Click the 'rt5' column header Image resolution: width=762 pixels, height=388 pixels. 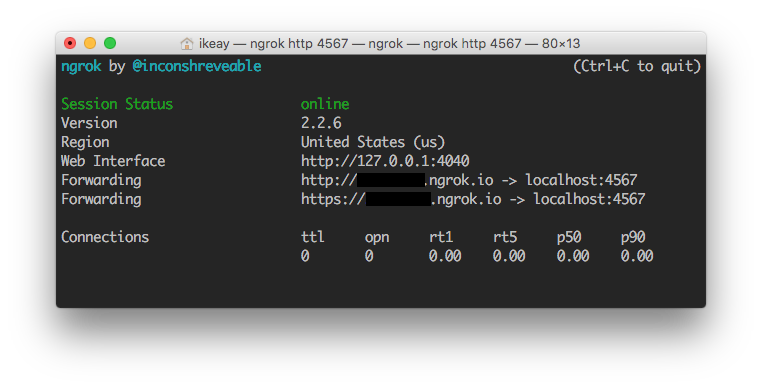tap(505, 237)
